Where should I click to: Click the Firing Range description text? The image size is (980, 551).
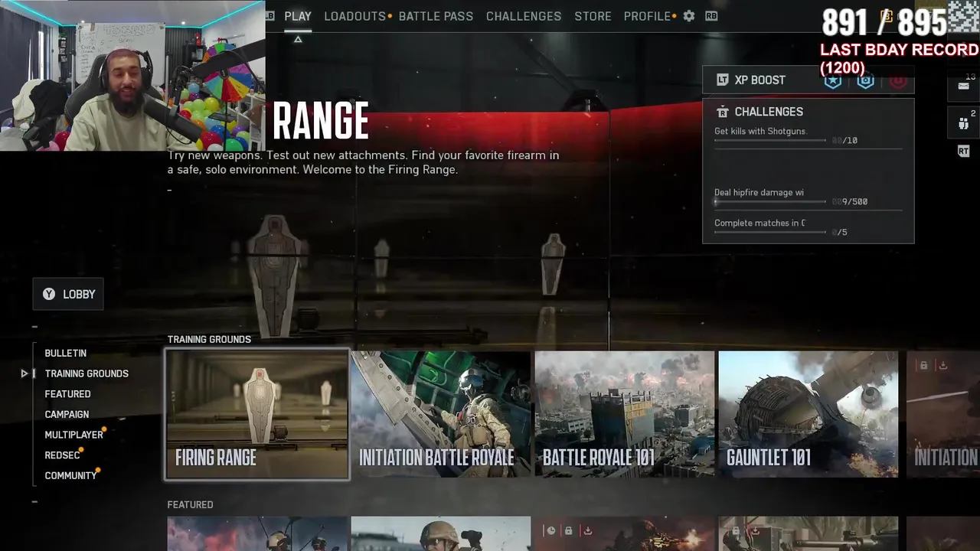[364, 162]
